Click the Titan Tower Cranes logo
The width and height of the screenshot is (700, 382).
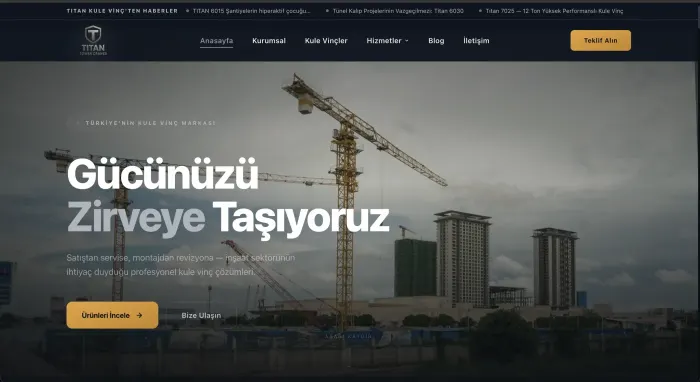tap(93, 40)
